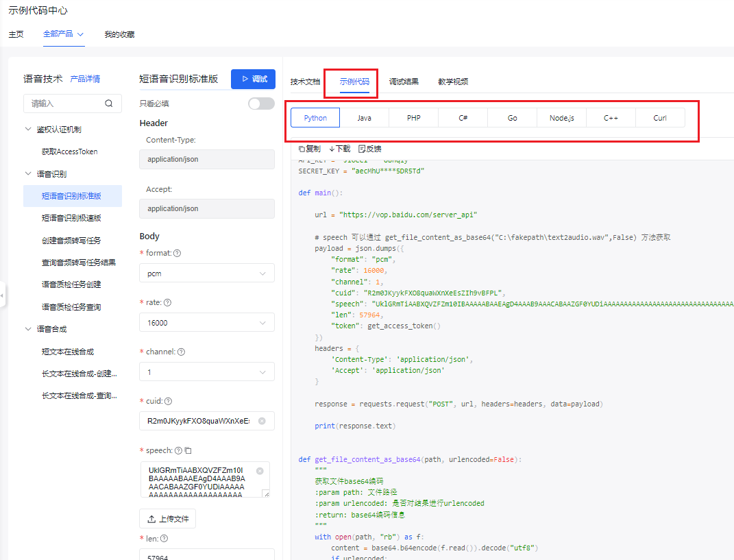
Task: Copy the sample code (复制)
Action: (x=310, y=149)
